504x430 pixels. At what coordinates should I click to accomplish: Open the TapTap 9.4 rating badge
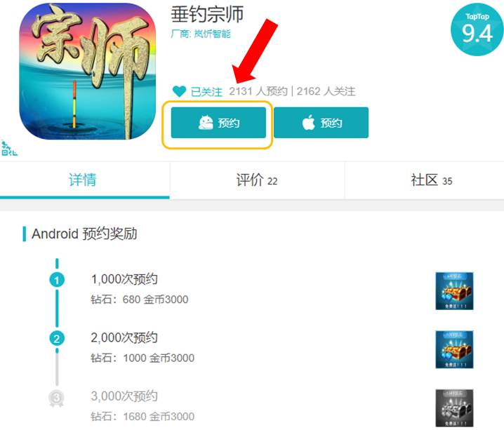(477, 29)
